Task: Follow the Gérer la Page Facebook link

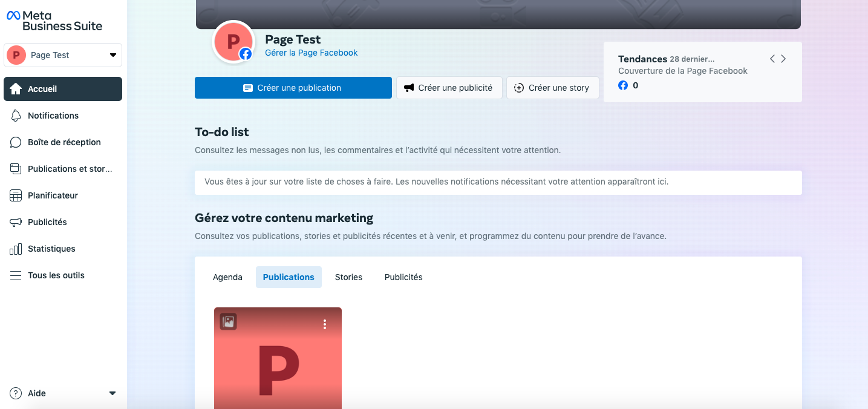Action: coord(312,53)
